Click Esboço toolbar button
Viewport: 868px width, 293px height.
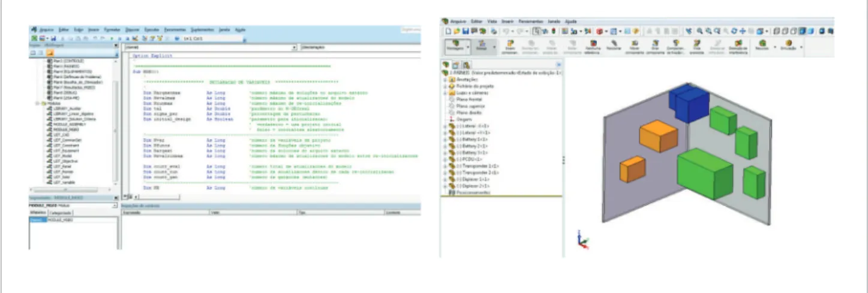[x=481, y=46]
